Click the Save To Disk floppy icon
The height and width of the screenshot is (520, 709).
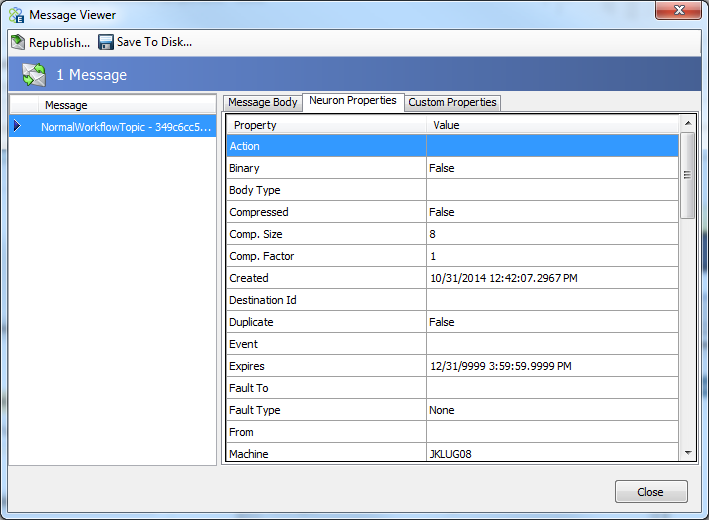[x=105, y=42]
